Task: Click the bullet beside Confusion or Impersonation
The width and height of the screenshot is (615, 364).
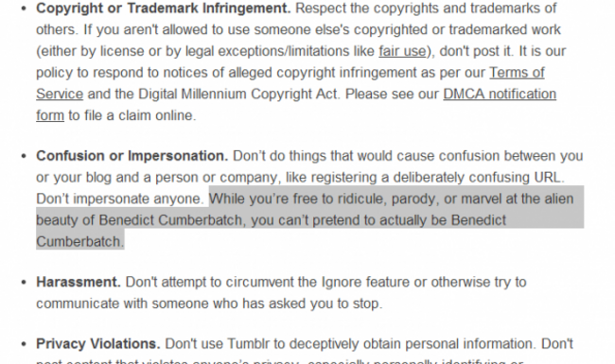Action: [x=24, y=156]
